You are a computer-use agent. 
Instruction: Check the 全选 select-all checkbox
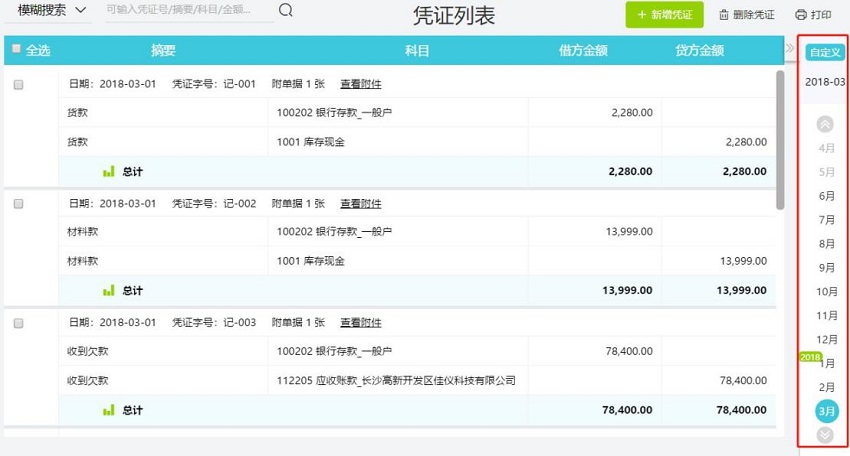16,49
